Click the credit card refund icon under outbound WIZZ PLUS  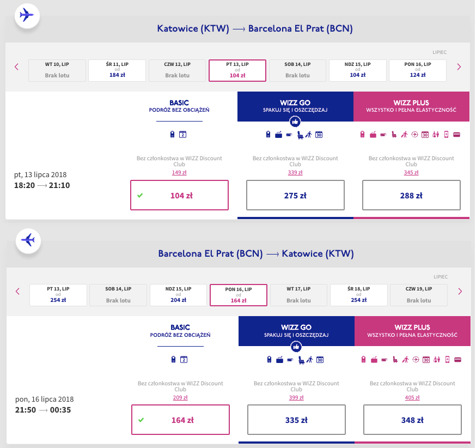point(456,135)
